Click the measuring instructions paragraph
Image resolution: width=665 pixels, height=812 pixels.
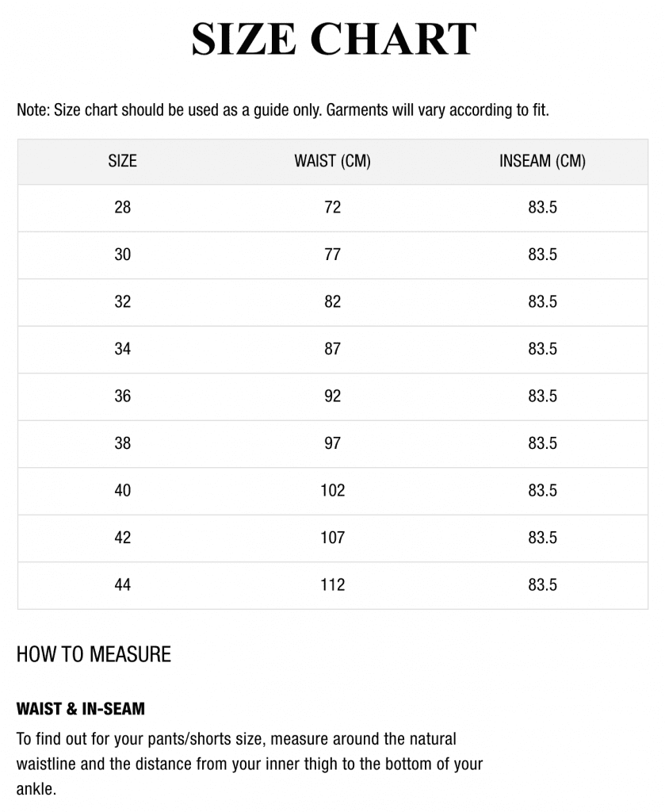point(250,764)
